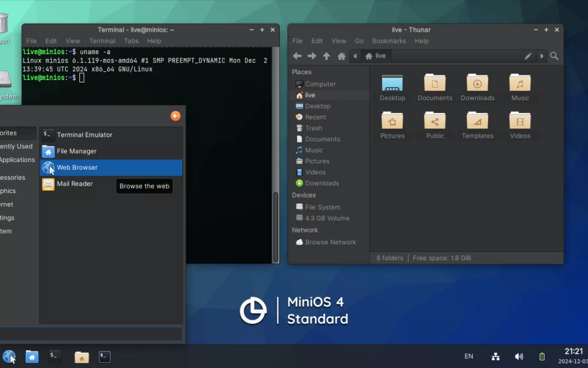
Task: Click the Thunar back navigation arrow
Action: click(297, 56)
